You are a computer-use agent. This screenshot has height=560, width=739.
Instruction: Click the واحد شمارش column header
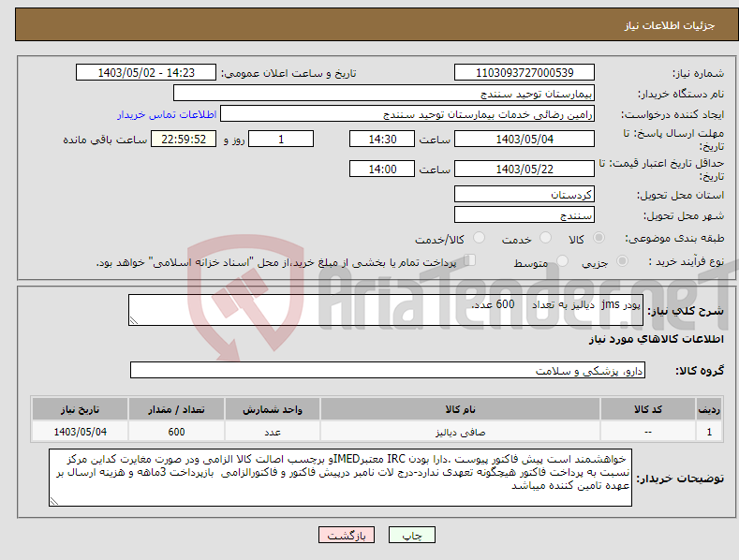click(273, 409)
